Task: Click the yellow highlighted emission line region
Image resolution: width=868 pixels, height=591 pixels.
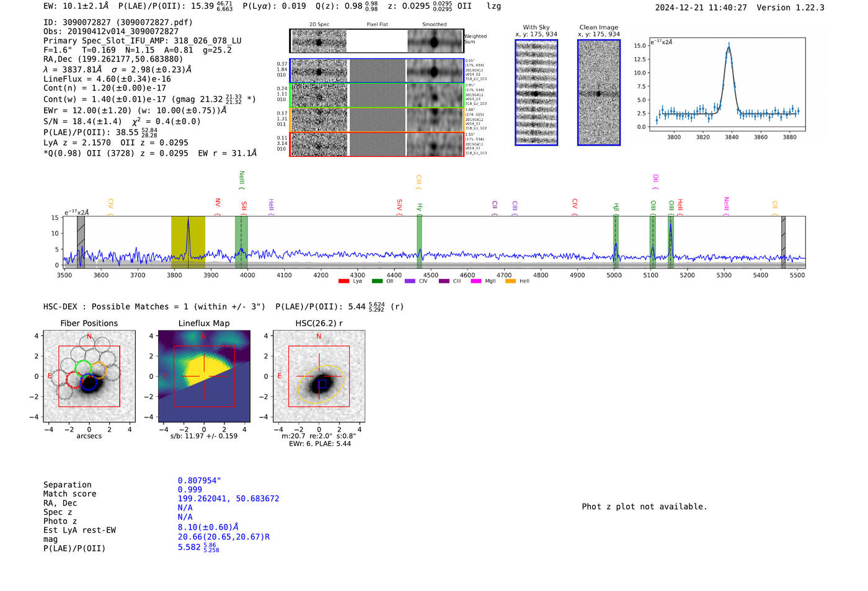Action: coord(188,242)
